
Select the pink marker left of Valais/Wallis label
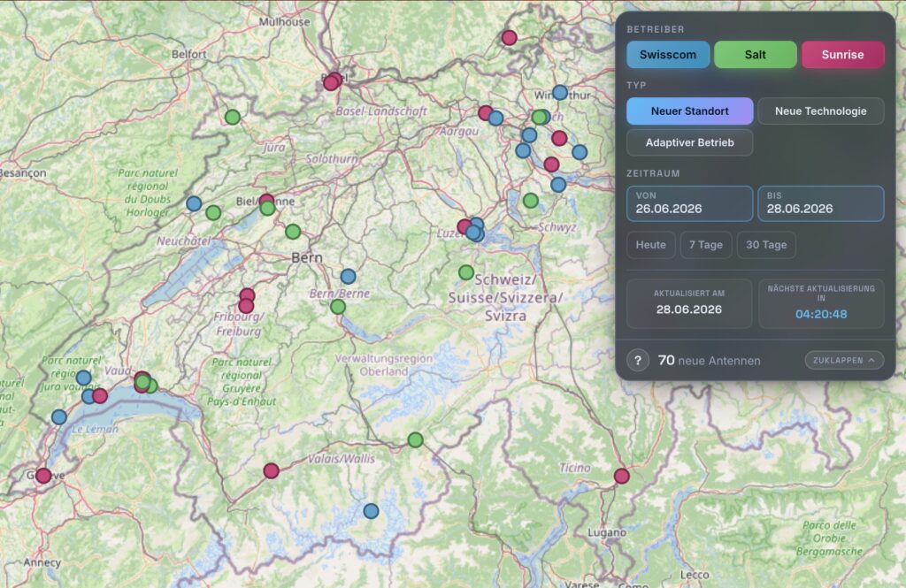coord(271,470)
